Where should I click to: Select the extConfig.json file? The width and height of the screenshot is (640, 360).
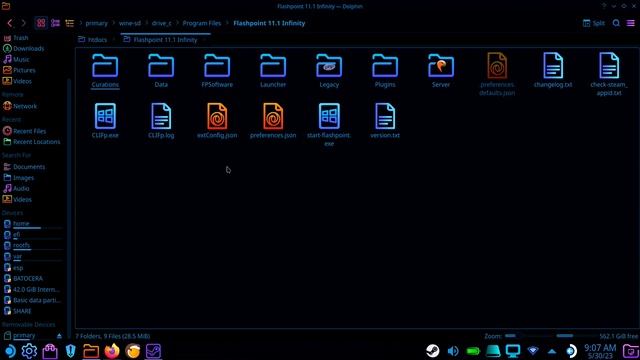pyautogui.click(x=217, y=121)
